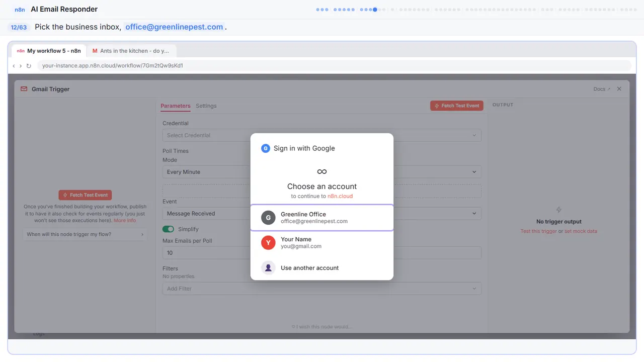Click the lightning bolt icon in output panel
Viewport: 644px width, 362px height.
(558, 210)
